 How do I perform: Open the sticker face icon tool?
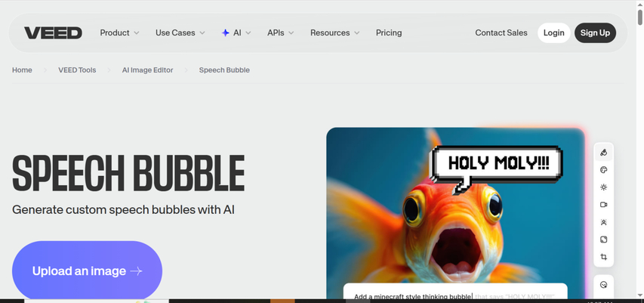(603, 285)
